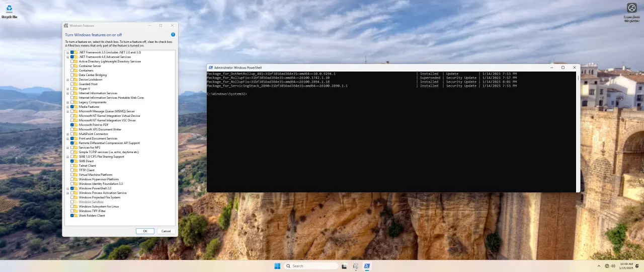Viewport: 644px width, 272px height.
Task: Confirm with OK in Windows Features
Action: coord(145,231)
